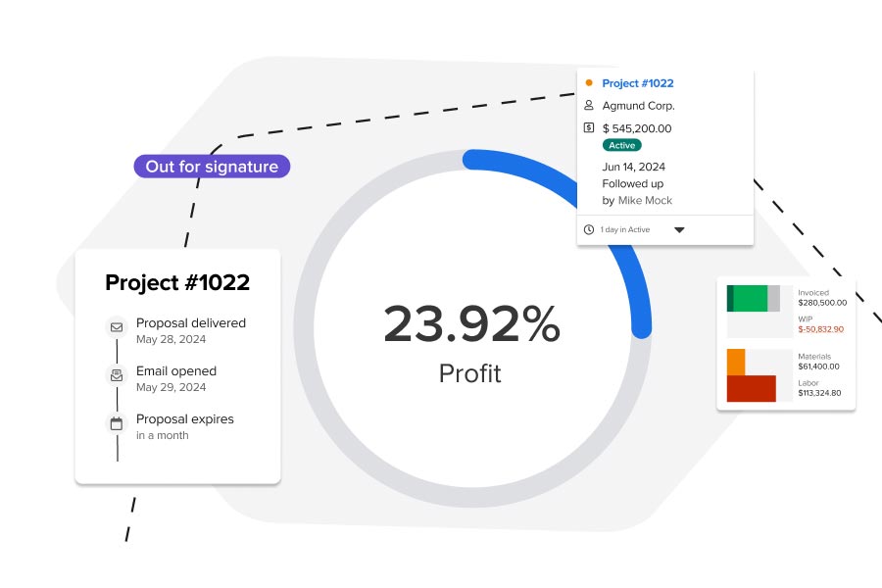Screen dimensions: 882x588
Task: Click the clock icon beside 1 day in Active
Action: tap(589, 229)
